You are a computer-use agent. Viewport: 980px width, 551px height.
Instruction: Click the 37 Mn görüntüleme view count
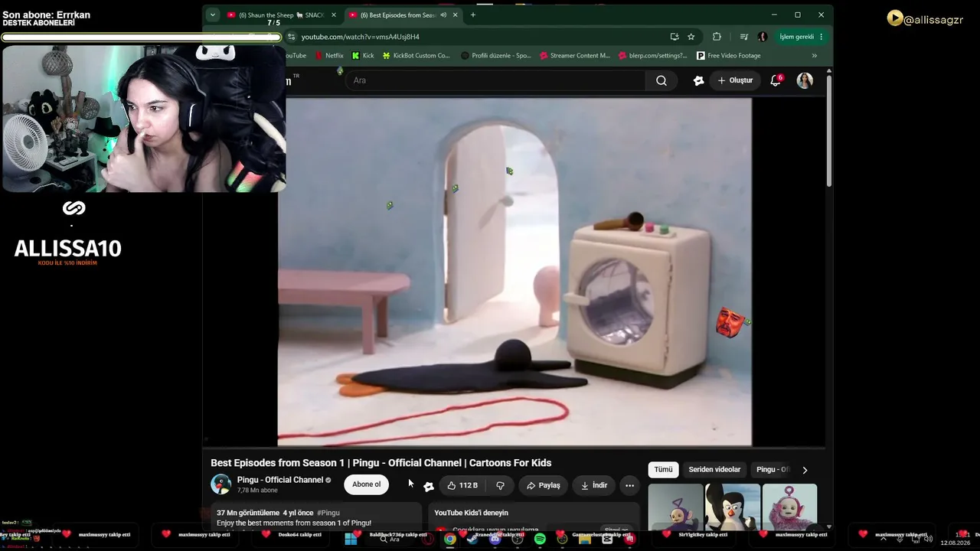(x=248, y=513)
